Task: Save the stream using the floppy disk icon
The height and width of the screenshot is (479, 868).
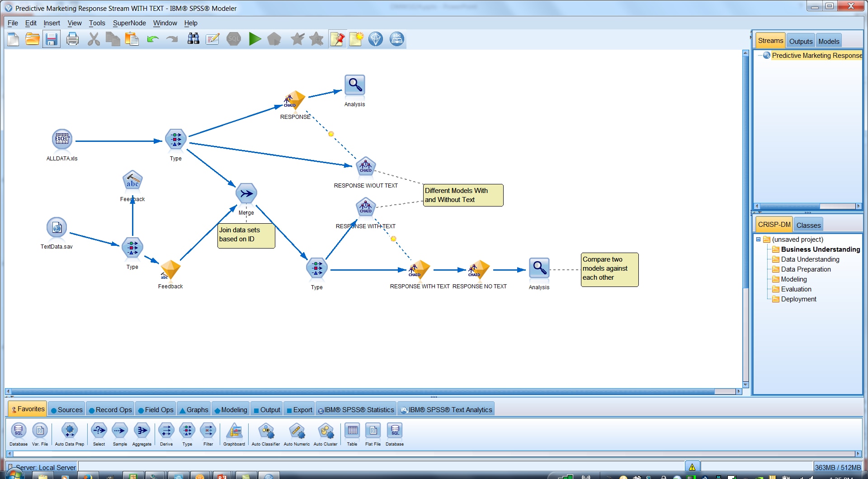Action: pos(51,39)
